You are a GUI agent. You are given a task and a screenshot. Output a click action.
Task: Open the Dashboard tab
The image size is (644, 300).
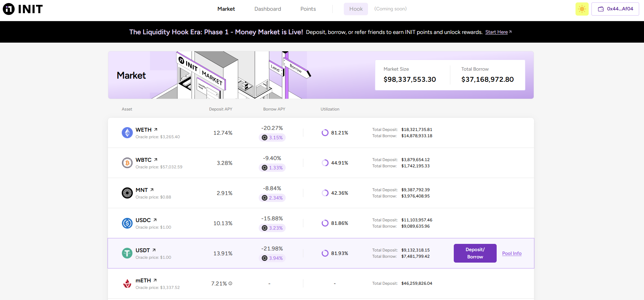click(x=268, y=9)
